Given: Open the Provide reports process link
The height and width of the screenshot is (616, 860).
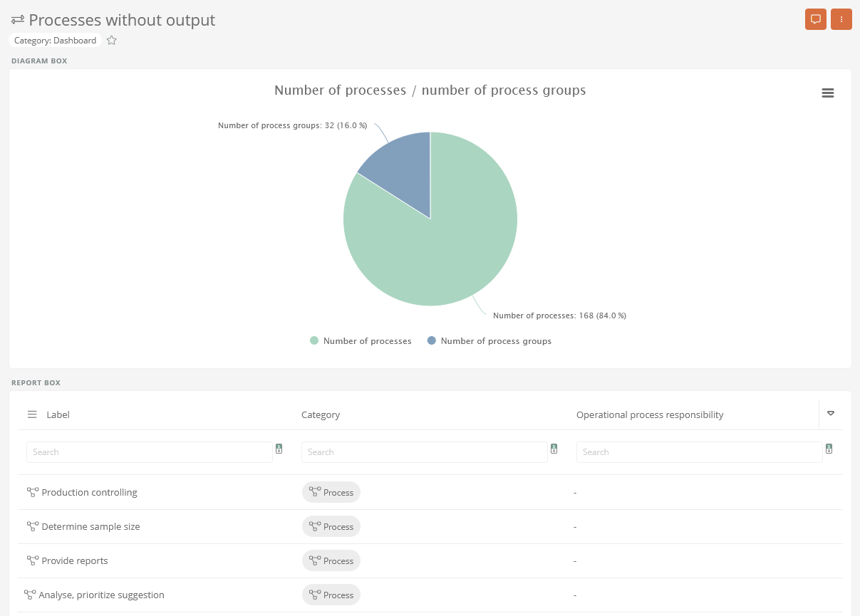Looking at the screenshot, I should tap(75, 560).
